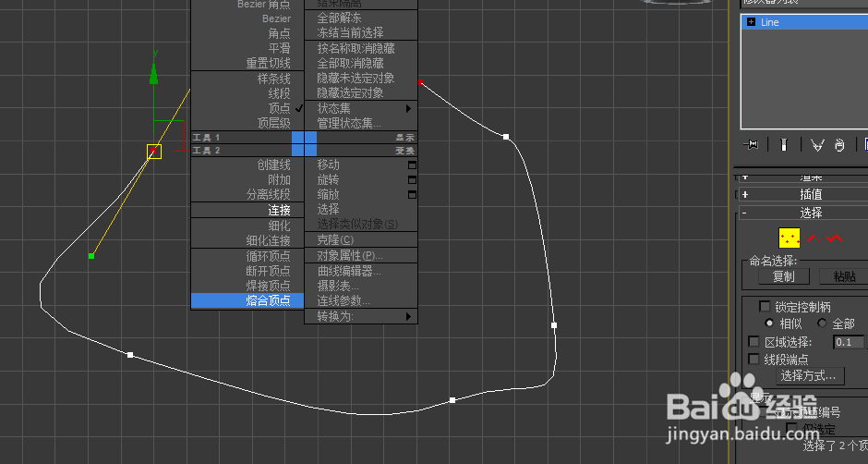
Task: Toggle the Show End Result icon
Action: coord(783,145)
